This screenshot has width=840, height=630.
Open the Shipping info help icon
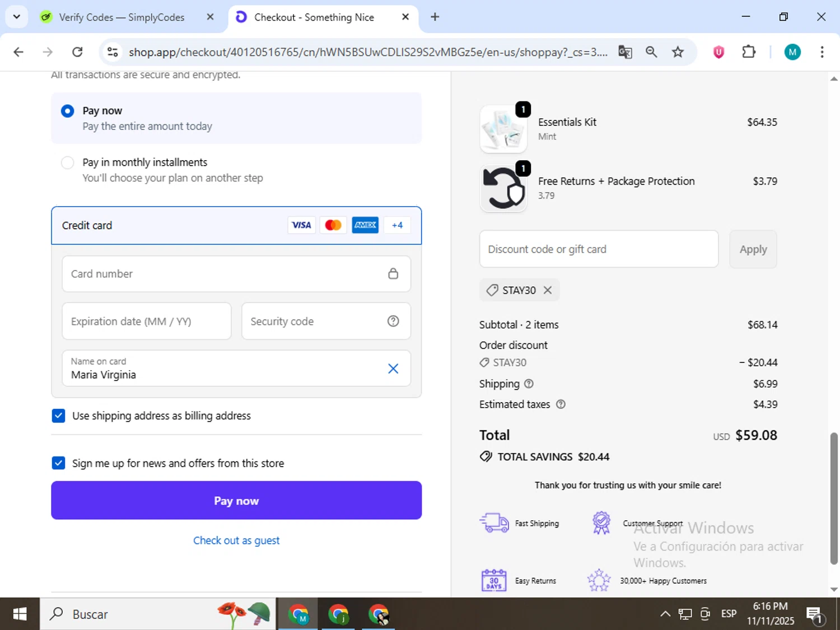(x=529, y=384)
